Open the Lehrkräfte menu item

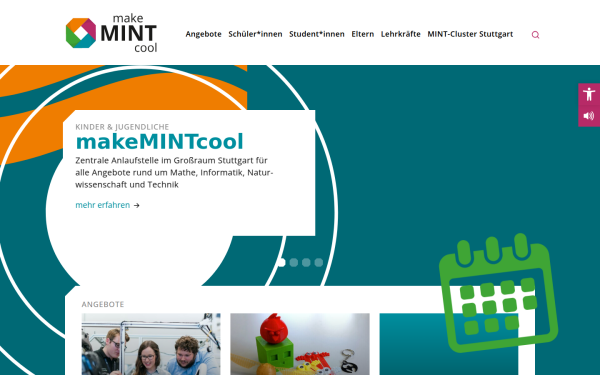pos(401,34)
